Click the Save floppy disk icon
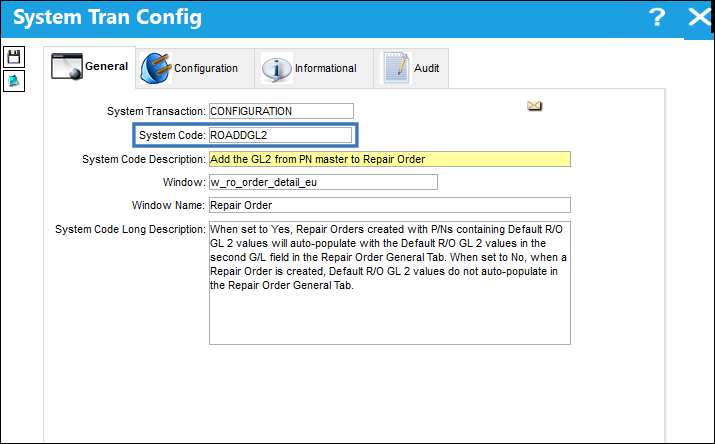The height and width of the screenshot is (444, 715). [14, 57]
